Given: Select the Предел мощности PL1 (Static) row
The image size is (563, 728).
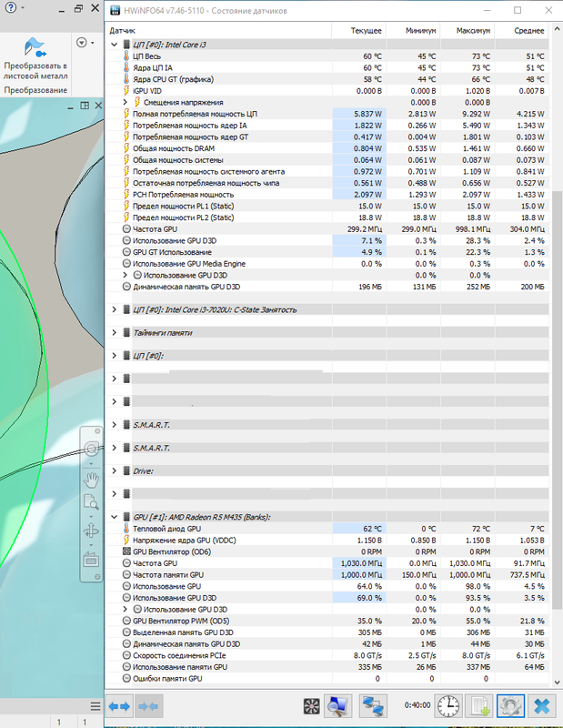Looking at the screenshot, I should (327, 207).
